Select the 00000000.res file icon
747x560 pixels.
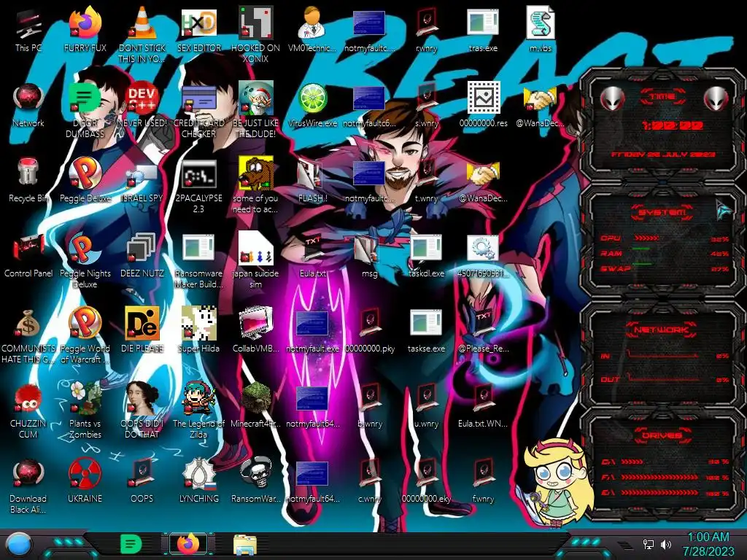(483, 105)
